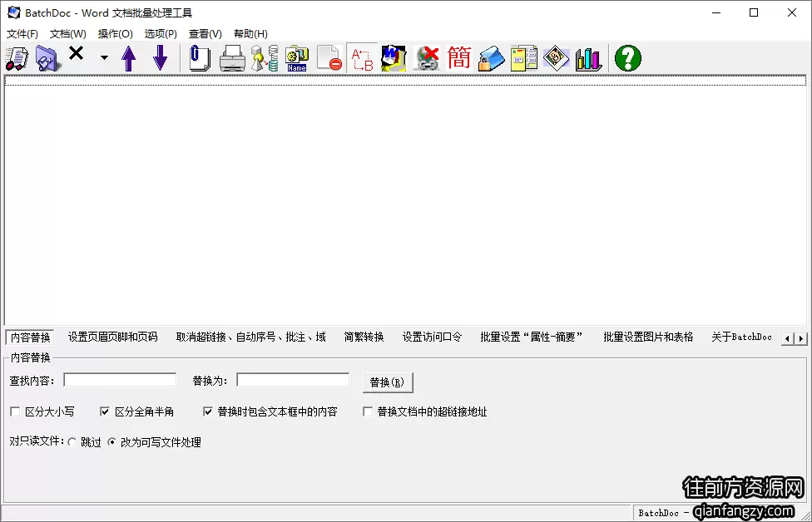This screenshot has width=812, height=522.
Task: Select the 跳过 radio button
Action: click(x=72, y=442)
